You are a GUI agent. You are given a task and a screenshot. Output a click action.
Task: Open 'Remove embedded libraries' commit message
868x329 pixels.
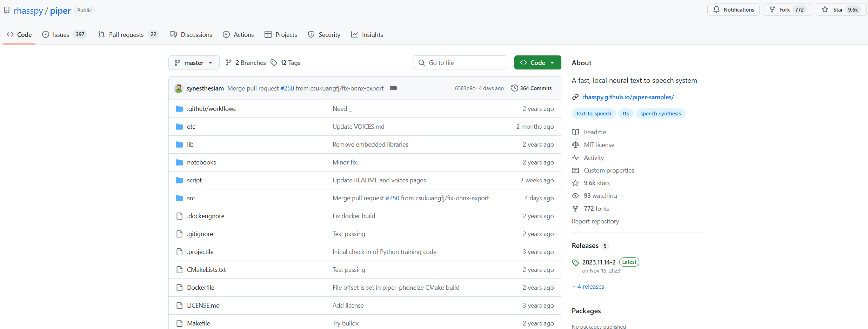370,145
